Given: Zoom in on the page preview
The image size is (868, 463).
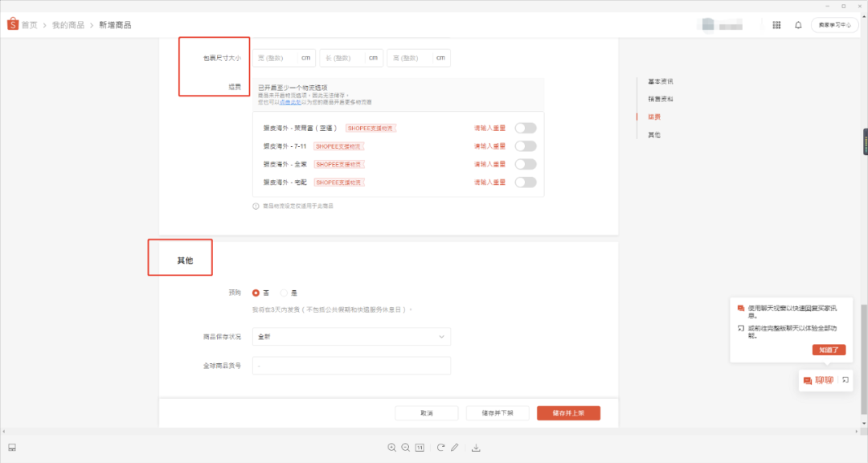Looking at the screenshot, I should [x=391, y=447].
